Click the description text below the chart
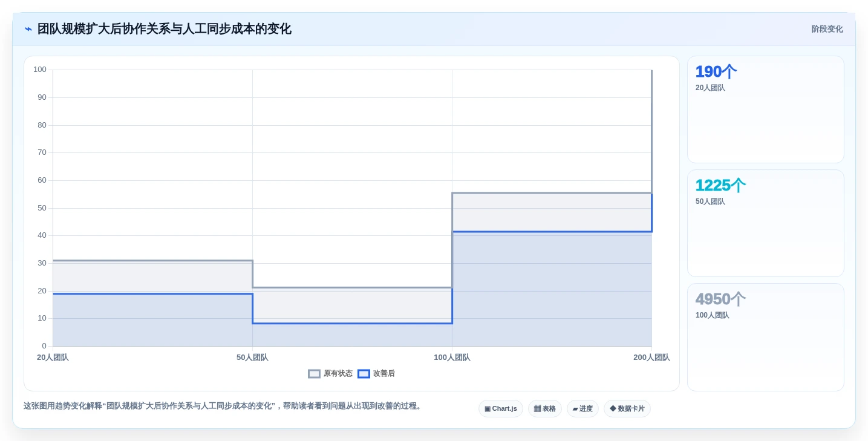This screenshot has height=441, width=868. pos(224,406)
